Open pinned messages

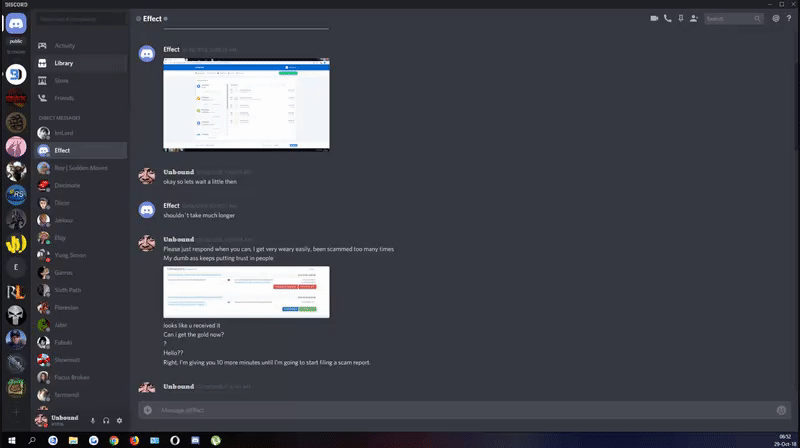click(x=681, y=18)
